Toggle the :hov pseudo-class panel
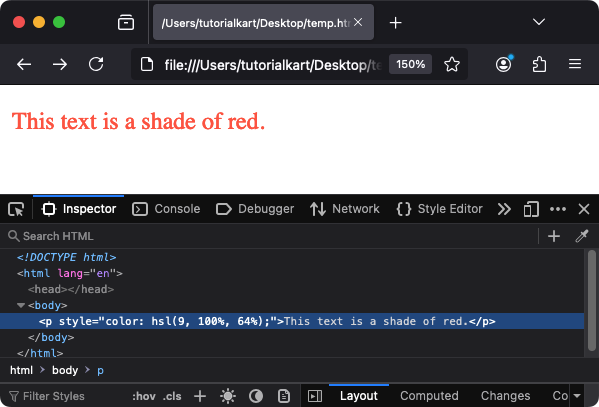Screen dimensions: 599x407 pyautogui.click(x=144, y=396)
